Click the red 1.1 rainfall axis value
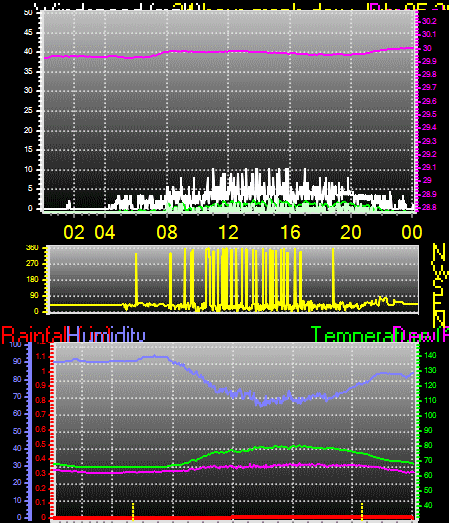This screenshot has height=523, width=449. point(41,357)
